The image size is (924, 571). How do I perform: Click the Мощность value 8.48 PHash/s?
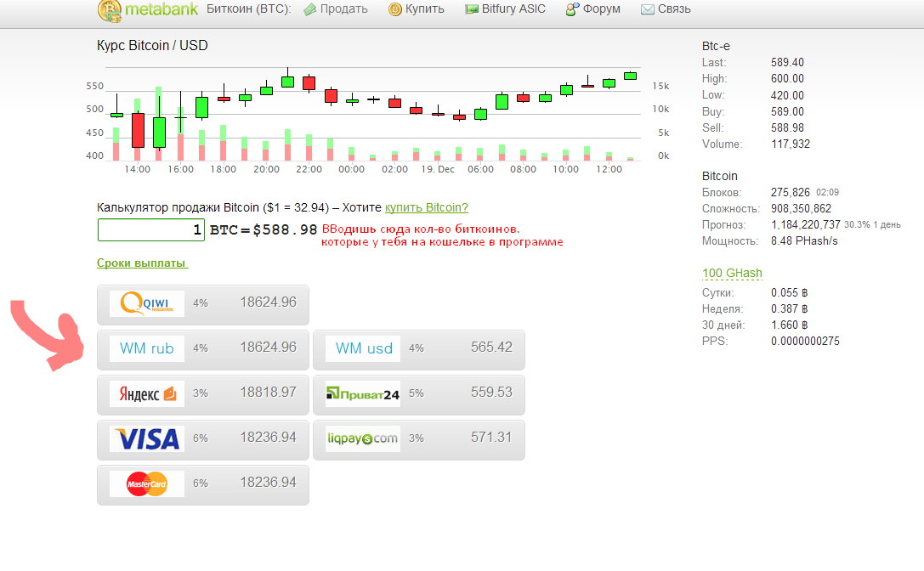click(804, 241)
